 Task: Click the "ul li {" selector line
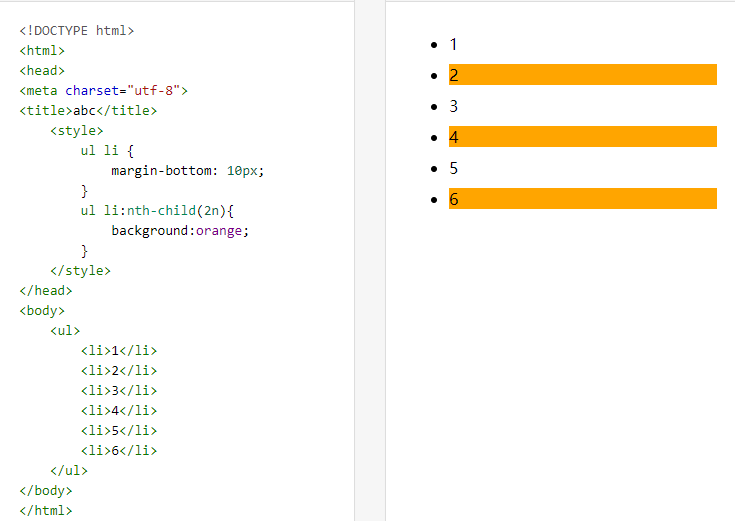tap(107, 151)
